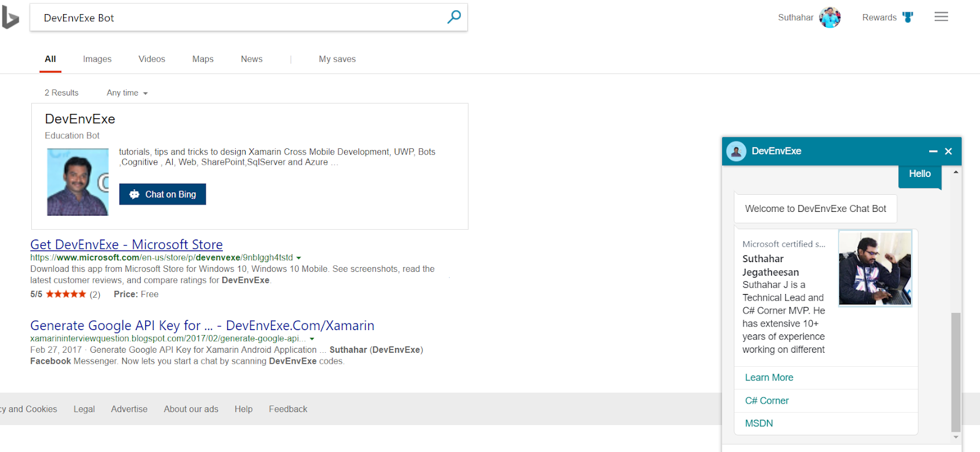Close the DevEnvExe chat window
980x452 pixels.
tap(948, 151)
